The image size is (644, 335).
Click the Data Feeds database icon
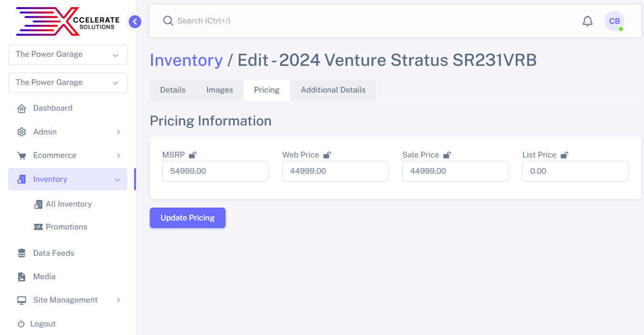(x=21, y=253)
